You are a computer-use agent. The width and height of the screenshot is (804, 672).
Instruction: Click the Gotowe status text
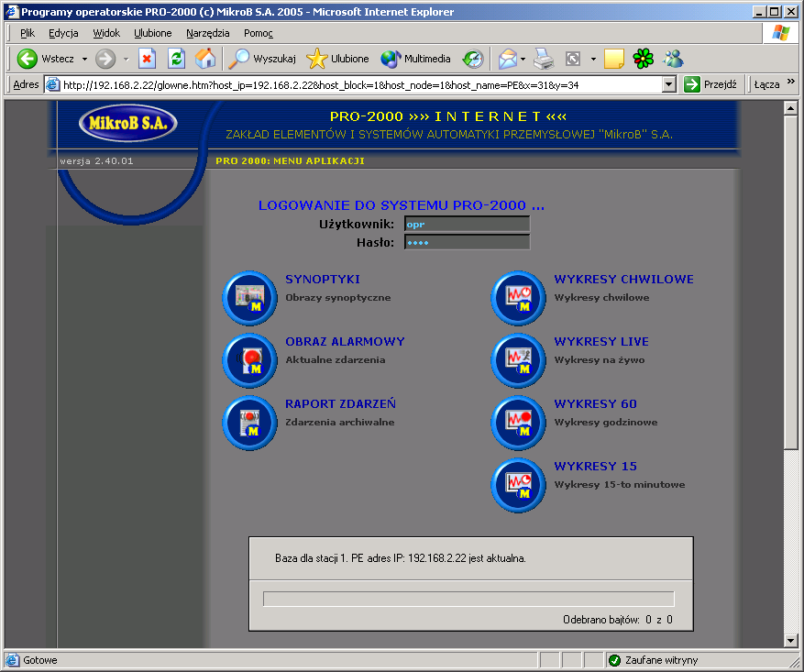pos(40,660)
